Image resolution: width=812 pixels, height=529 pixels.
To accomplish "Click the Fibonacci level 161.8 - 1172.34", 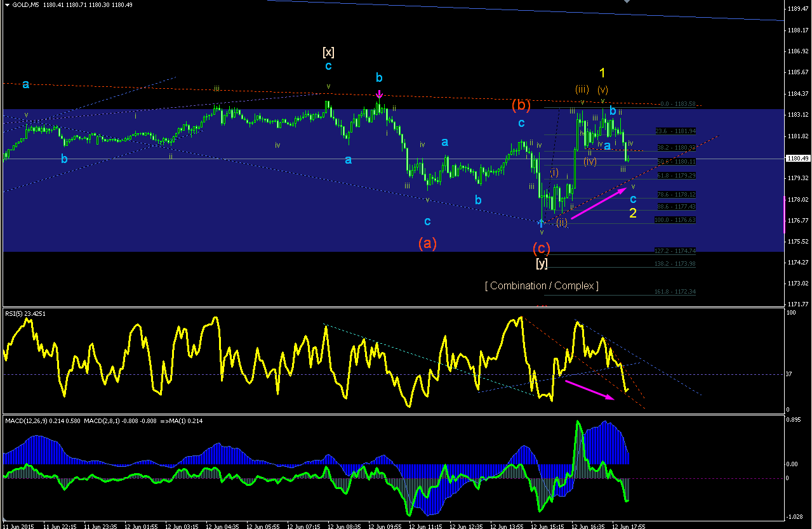I will click(676, 292).
